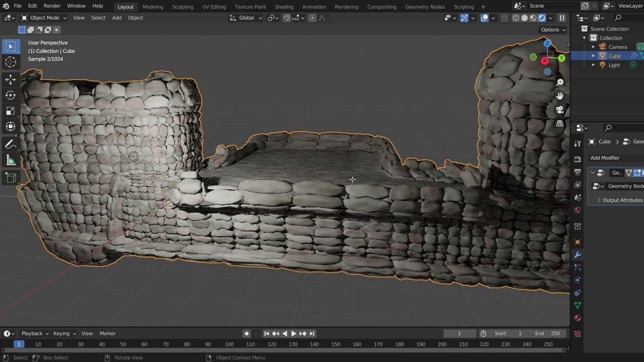Toggle viewport gizmos button
This screenshot has height=362, width=644.
(x=464, y=18)
